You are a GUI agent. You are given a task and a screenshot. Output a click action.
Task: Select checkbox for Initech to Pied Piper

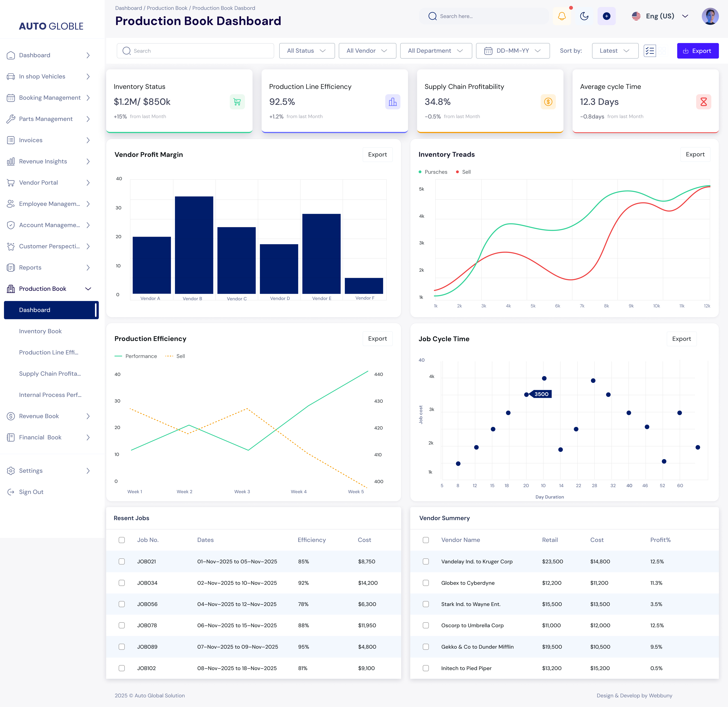[x=426, y=668]
